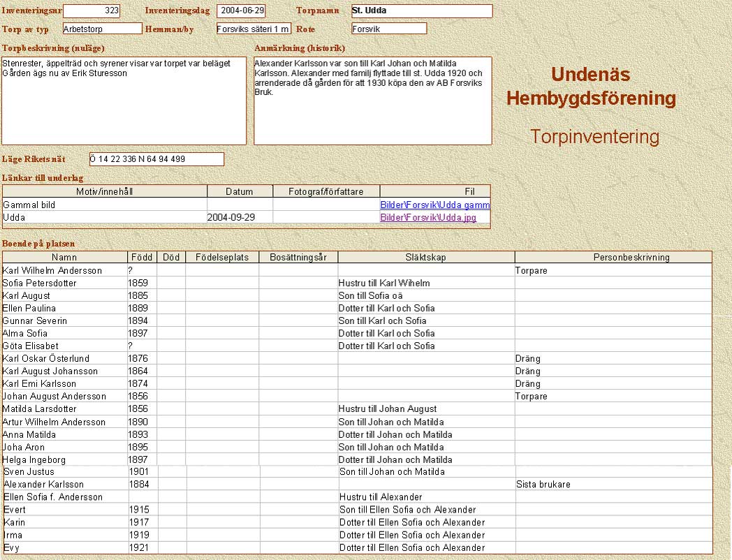Viewport: 732px width, 560px height.
Task: Select the Rote field containing Forsvik
Action: click(389, 29)
